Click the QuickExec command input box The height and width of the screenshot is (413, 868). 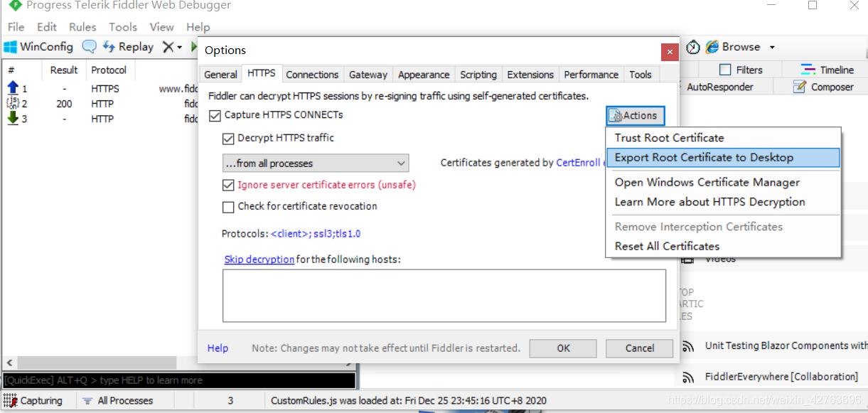click(x=179, y=380)
